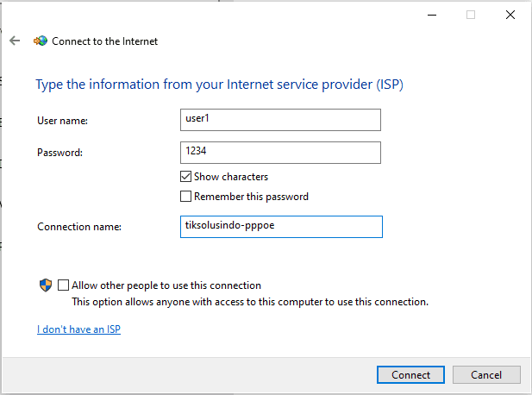Image resolution: width=532 pixels, height=395 pixels.
Task: Click the "Connection name:" label
Action: (79, 227)
